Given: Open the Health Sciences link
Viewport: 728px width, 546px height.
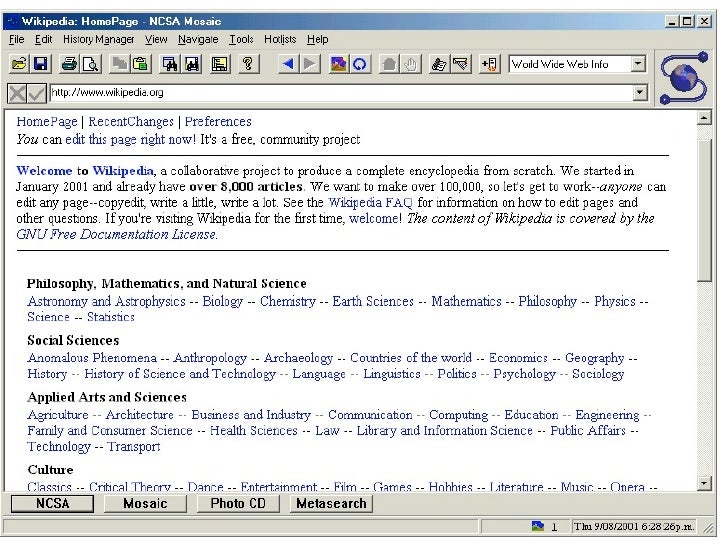Looking at the screenshot, I should coord(254,431).
